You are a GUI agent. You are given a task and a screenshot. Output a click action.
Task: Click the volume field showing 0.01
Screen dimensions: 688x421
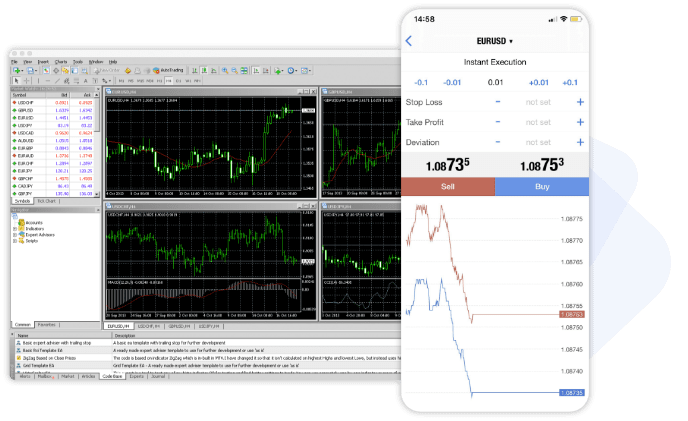coord(495,82)
